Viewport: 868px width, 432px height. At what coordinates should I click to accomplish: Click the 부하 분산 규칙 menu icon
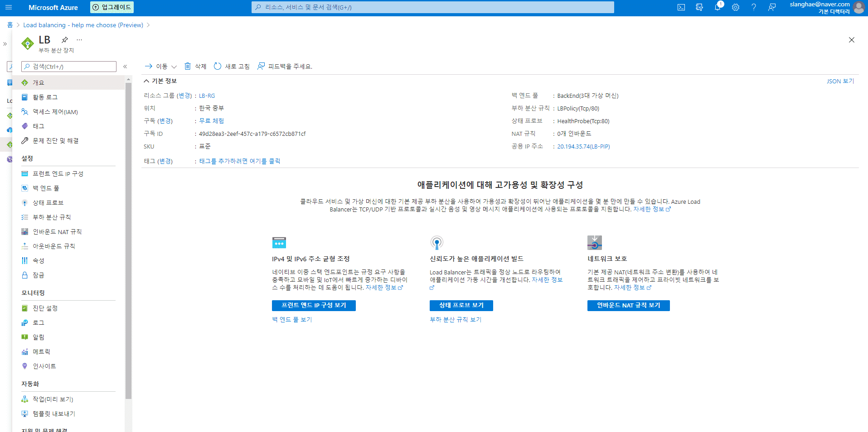[25, 217]
